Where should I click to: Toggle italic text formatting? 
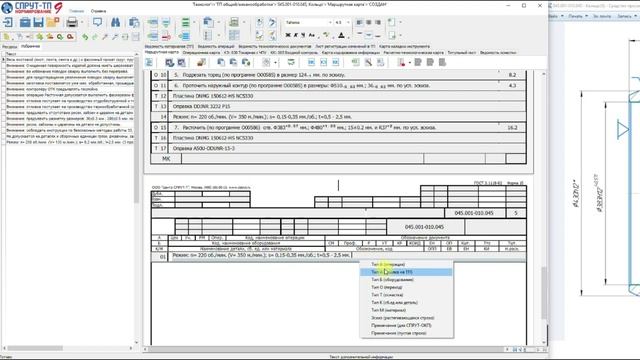[x=295, y=36]
